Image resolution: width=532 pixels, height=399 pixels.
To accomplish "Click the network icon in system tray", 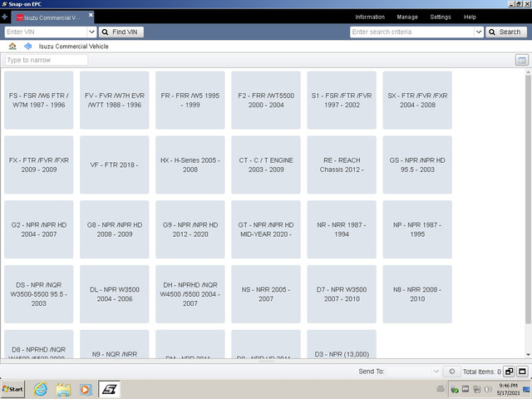I will pyautogui.click(x=477, y=389).
